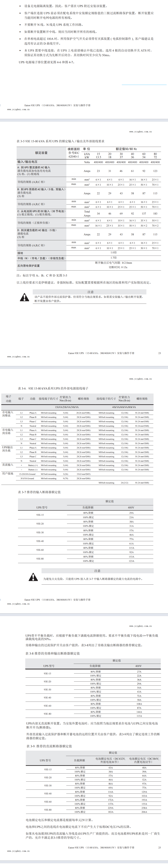This screenshot has width=168, height=868.
Task: Click the '反向馈电保护装置' row label
Action: click(28, 266)
